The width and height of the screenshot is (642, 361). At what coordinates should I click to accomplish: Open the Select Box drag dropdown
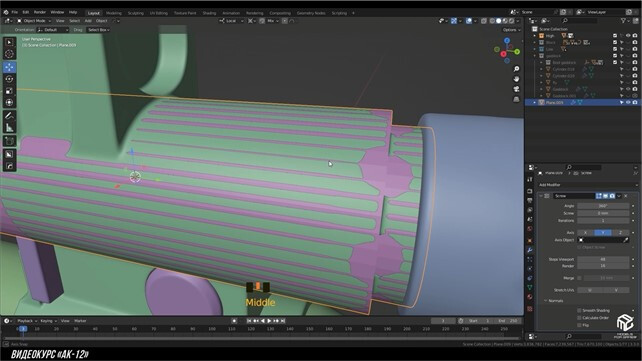tap(98, 30)
